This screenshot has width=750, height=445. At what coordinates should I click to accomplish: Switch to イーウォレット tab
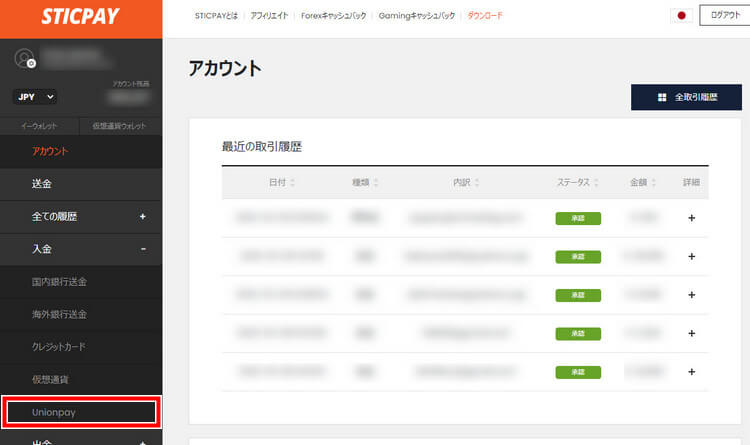click(x=39, y=126)
